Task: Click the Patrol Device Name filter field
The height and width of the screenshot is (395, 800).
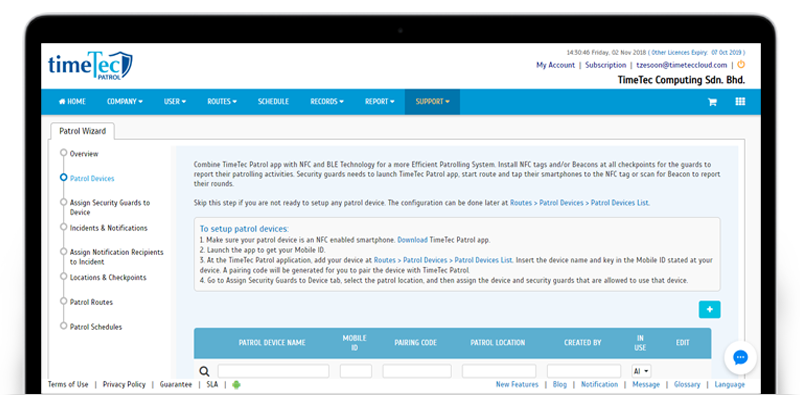Action: click(x=273, y=371)
